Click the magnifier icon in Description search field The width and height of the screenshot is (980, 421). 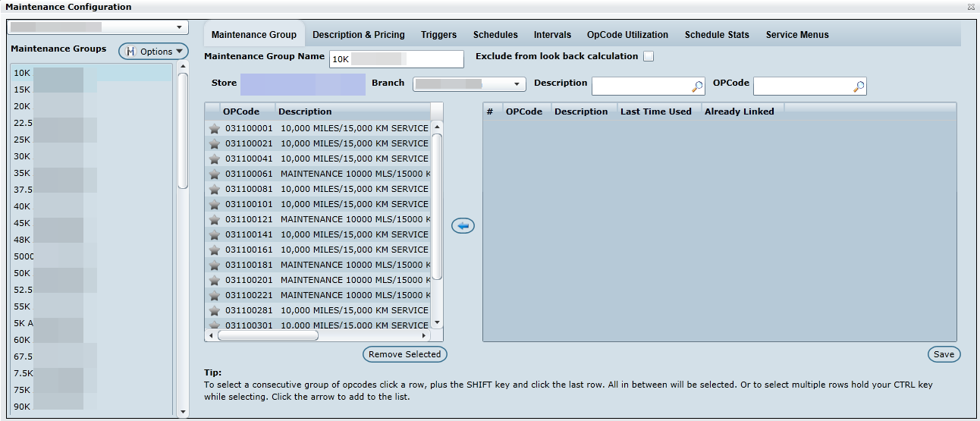click(697, 86)
